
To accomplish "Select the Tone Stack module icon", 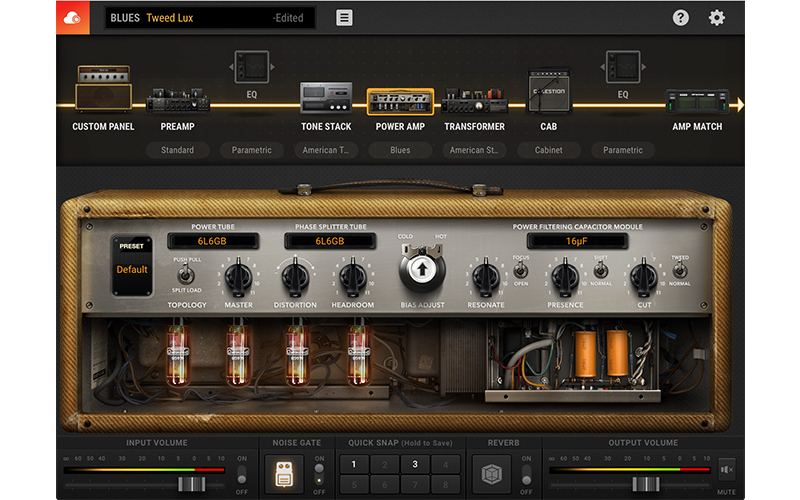I will 326,97.
